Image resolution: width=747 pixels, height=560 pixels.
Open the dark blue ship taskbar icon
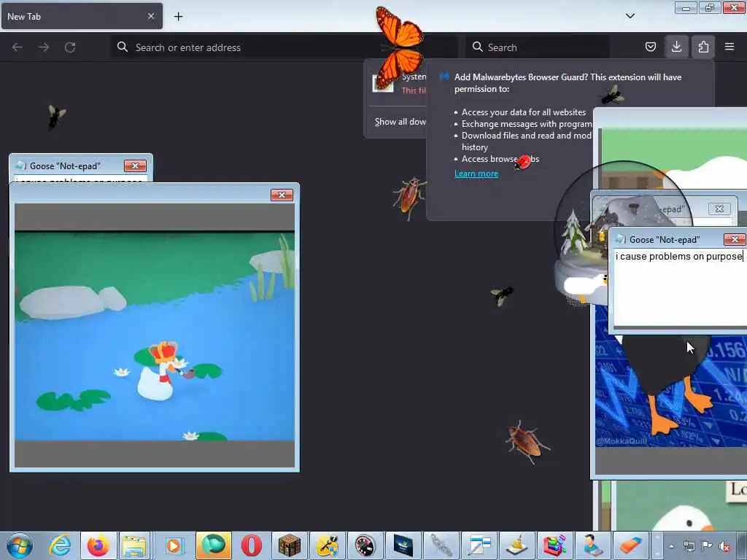[403, 545]
